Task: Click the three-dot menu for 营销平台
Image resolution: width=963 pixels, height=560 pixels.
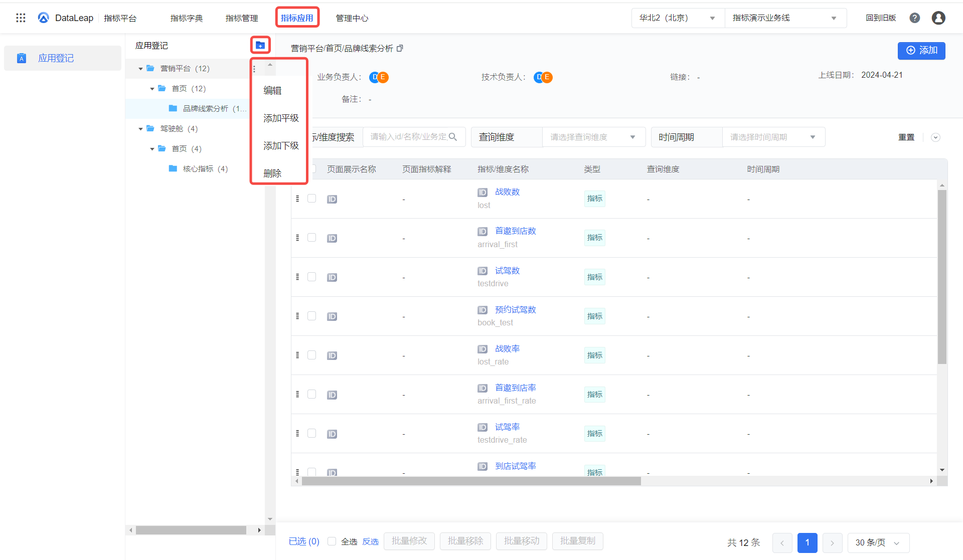Action: [x=254, y=69]
